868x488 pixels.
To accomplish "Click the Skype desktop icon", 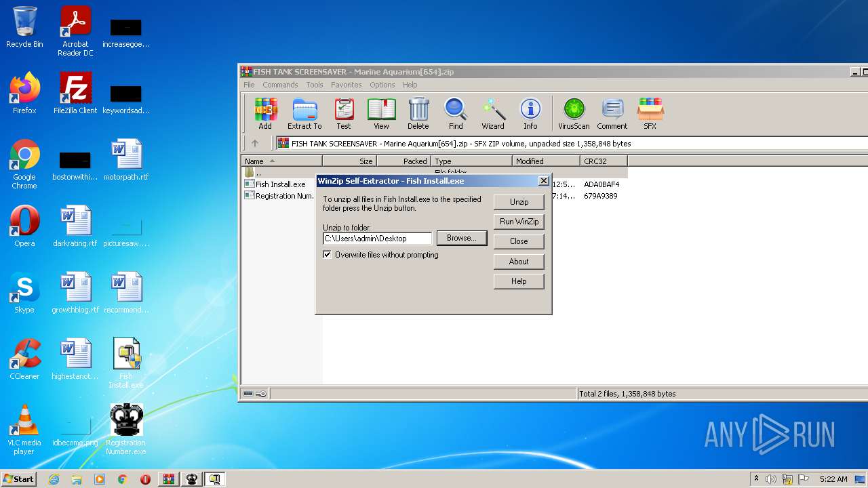I will pos(24,293).
